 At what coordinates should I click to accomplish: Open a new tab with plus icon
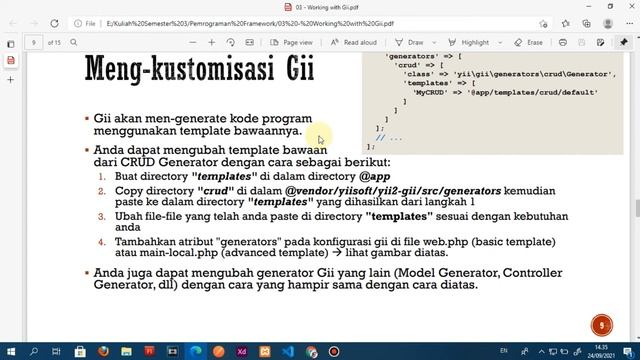pyautogui.click(x=11, y=80)
